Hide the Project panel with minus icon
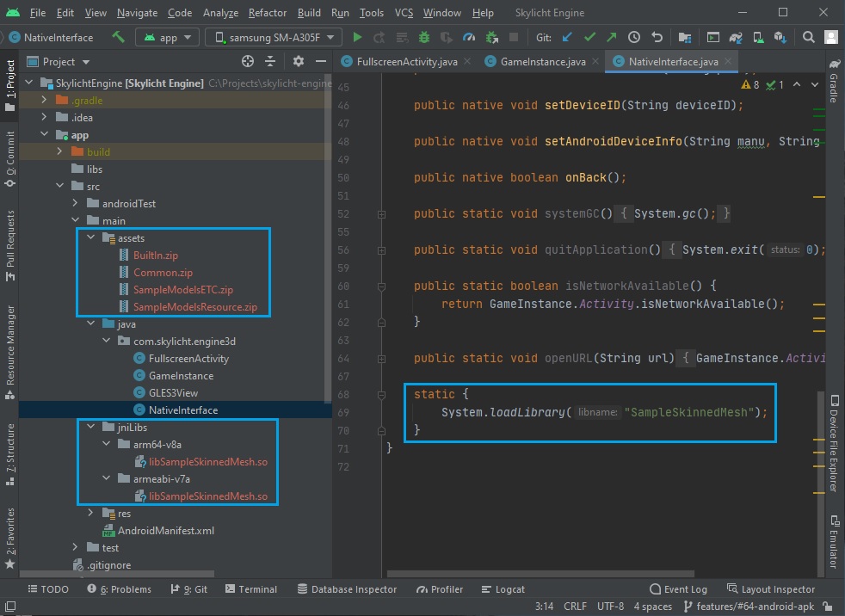The image size is (845, 616). pos(321,61)
